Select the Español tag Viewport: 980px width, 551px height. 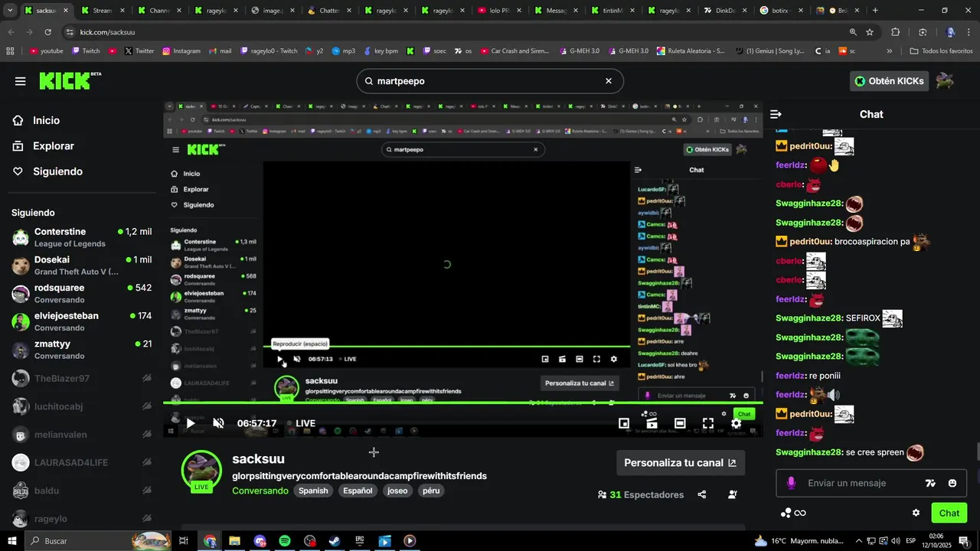coord(358,491)
